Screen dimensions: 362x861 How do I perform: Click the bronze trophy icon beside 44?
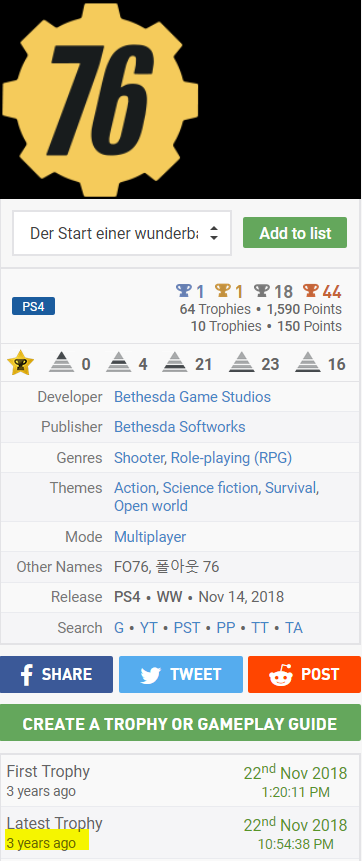[310, 290]
